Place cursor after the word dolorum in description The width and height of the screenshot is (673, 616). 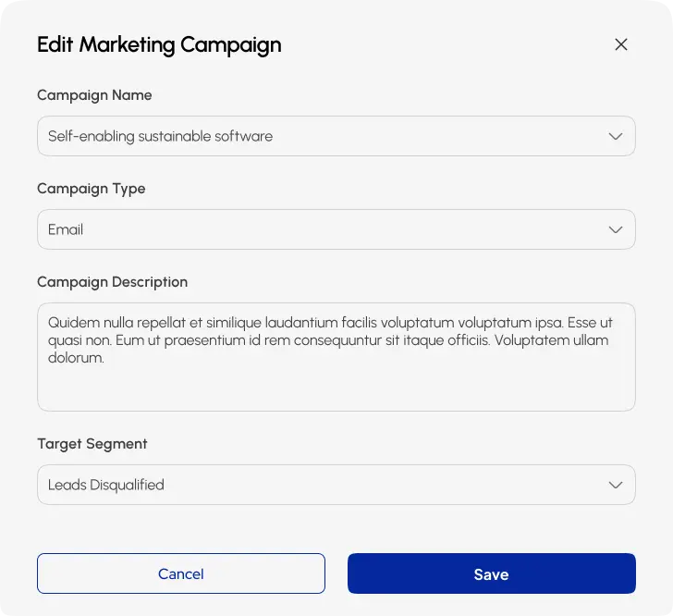(105, 358)
